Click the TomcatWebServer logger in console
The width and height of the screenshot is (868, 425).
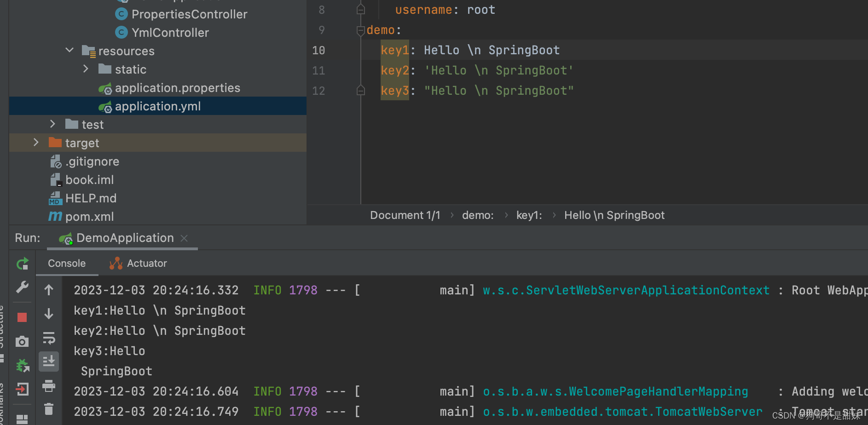click(x=623, y=412)
